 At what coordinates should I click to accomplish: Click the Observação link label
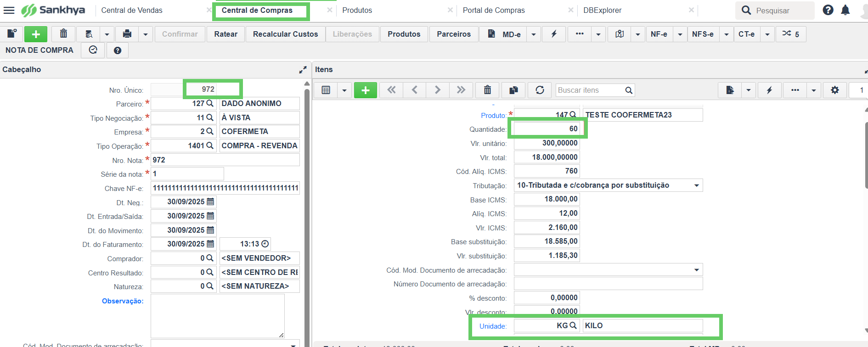click(x=123, y=301)
